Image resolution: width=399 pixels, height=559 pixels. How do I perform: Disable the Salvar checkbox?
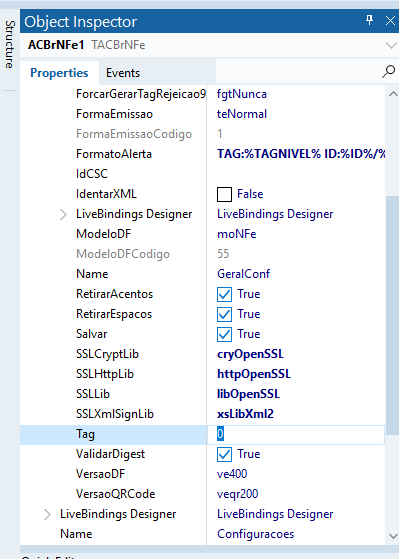click(x=224, y=334)
